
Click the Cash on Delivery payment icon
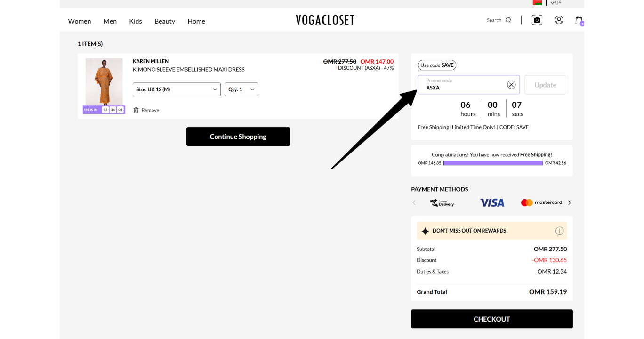(x=442, y=202)
